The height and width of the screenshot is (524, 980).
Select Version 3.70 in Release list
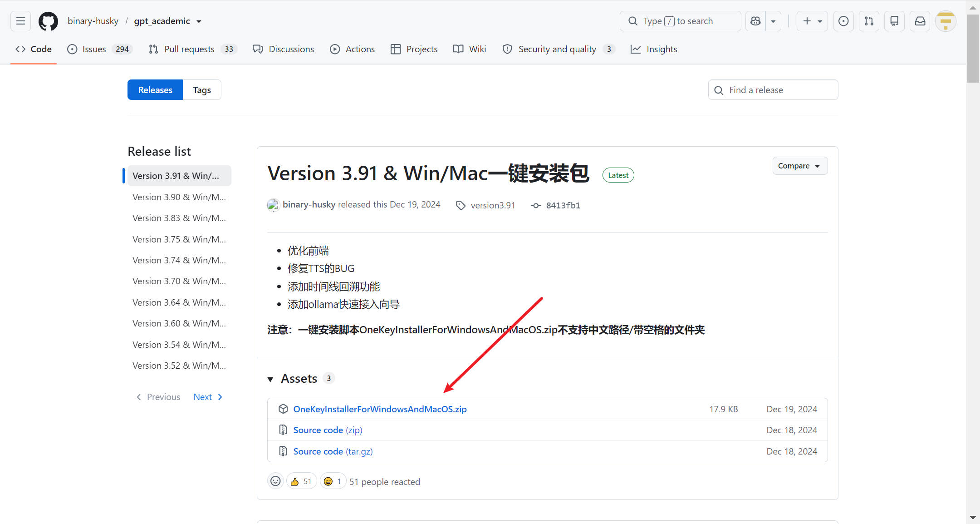(x=179, y=281)
